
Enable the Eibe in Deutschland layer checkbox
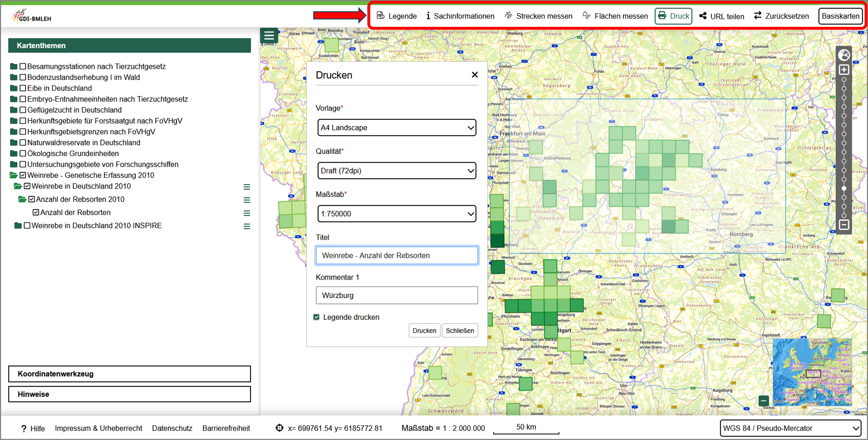point(23,88)
